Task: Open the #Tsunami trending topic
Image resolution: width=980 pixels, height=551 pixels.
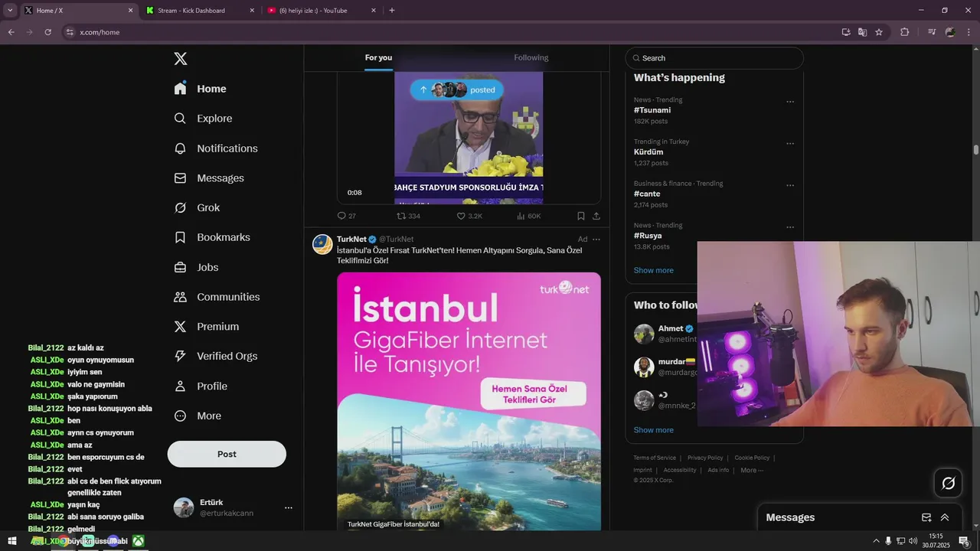Action: pos(652,110)
